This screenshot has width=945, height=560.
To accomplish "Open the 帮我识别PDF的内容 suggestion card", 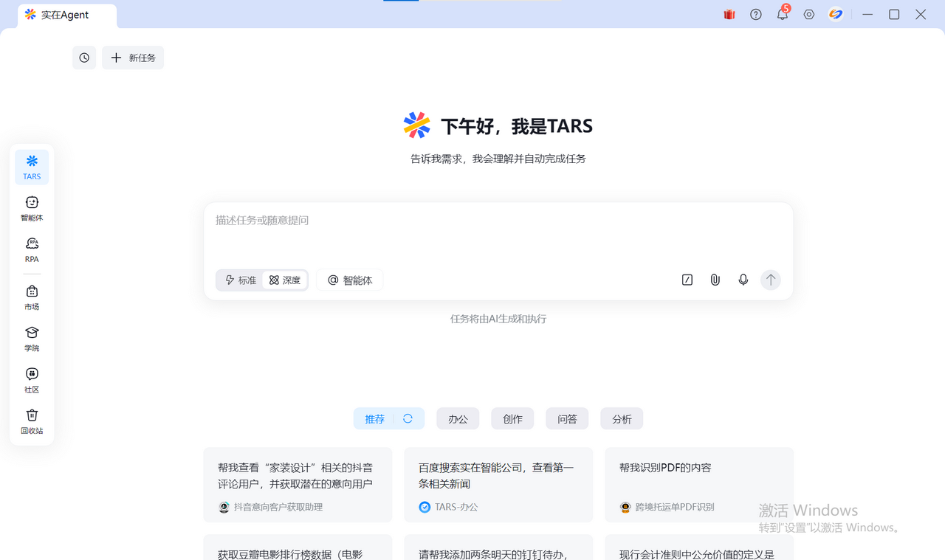I will point(699,485).
